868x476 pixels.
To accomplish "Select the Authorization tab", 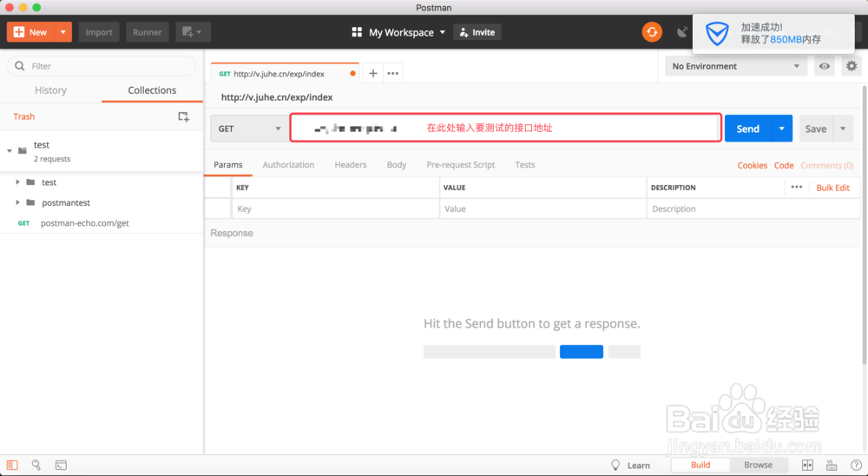I will [x=288, y=164].
